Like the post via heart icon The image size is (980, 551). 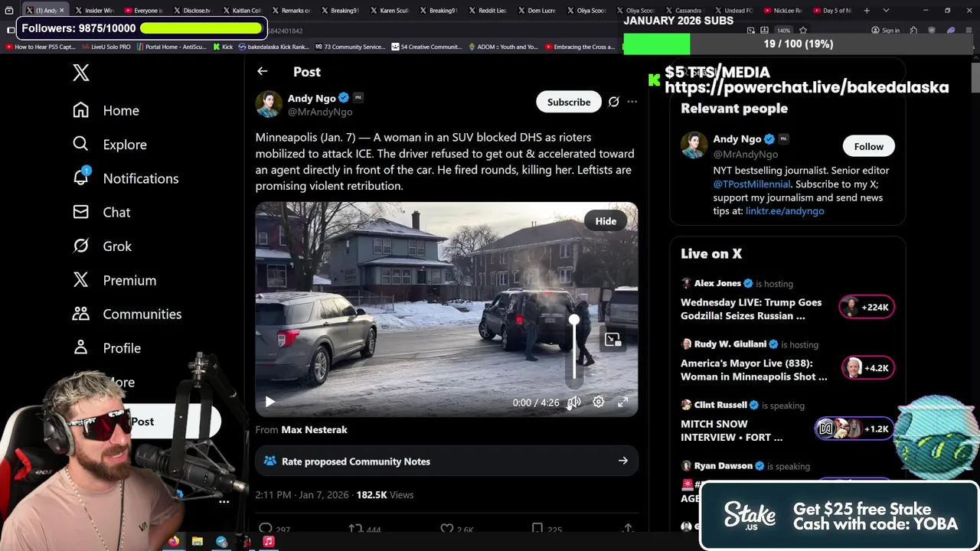point(447,528)
